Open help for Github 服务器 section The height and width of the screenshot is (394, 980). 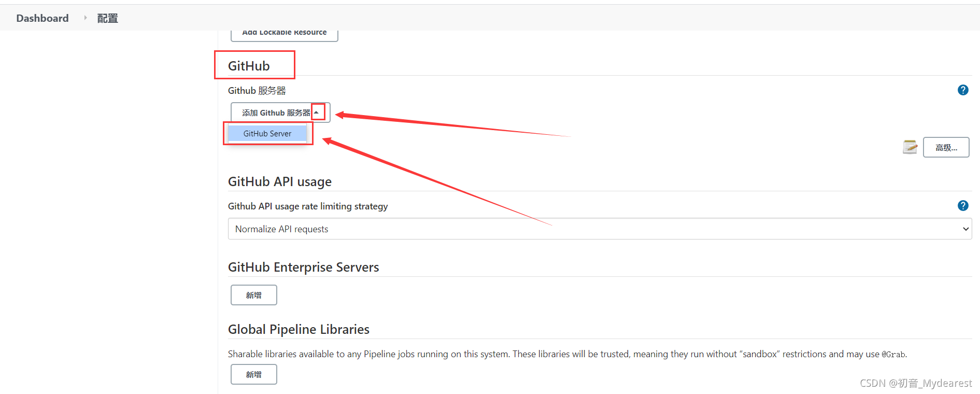coord(963,90)
